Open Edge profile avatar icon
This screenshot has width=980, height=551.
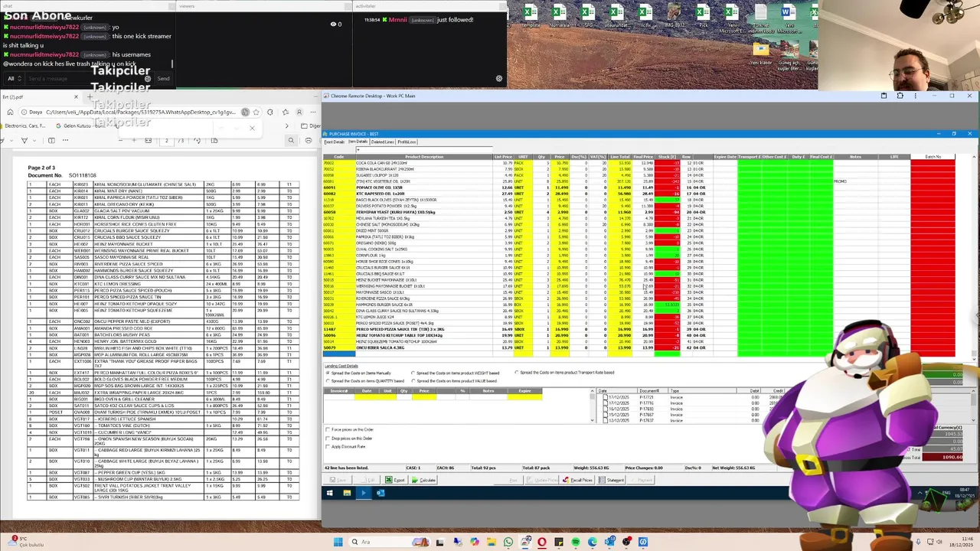click(x=299, y=112)
